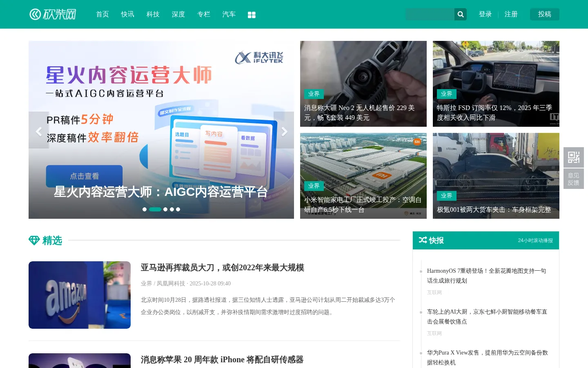Image resolution: width=588 pixels, height=368 pixels.
Task: Click the 登录 login link
Action: pos(486,14)
